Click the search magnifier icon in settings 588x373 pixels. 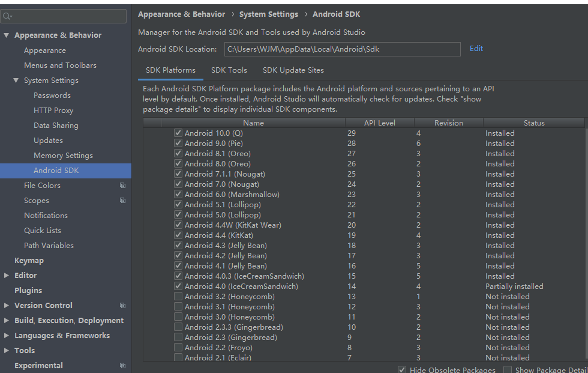(x=7, y=16)
